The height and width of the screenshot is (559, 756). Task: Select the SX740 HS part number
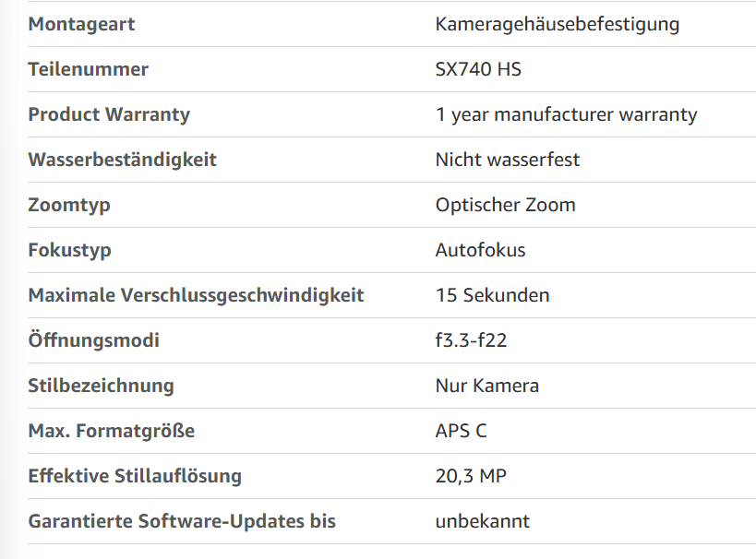[x=478, y=69]
